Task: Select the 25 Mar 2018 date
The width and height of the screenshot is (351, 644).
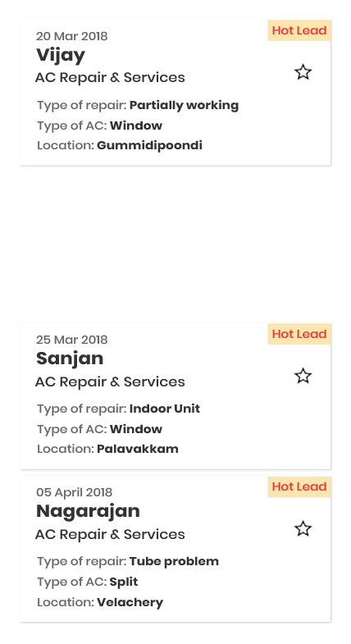Action: point(72,340)
